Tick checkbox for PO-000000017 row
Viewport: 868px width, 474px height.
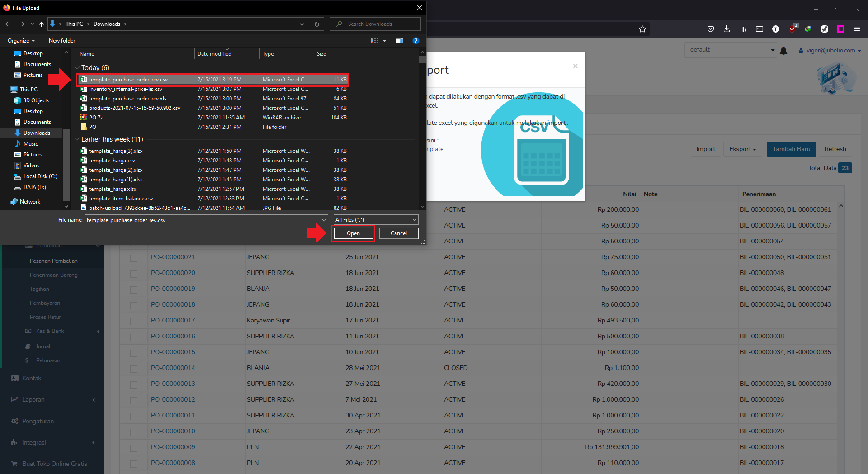[x=134, y=321]
